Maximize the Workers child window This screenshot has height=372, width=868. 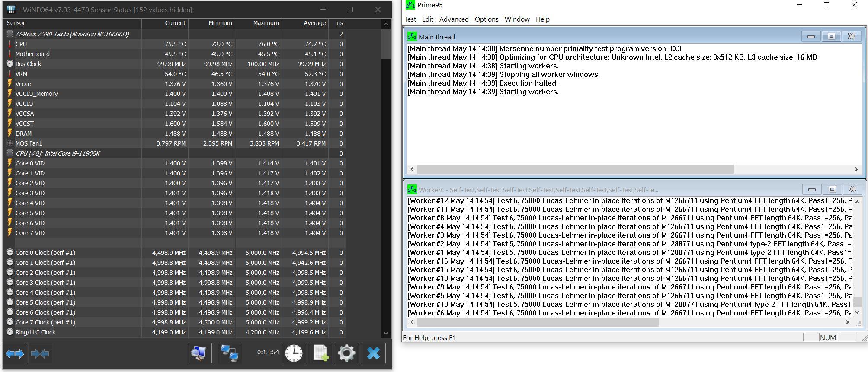tap(832, 189)
